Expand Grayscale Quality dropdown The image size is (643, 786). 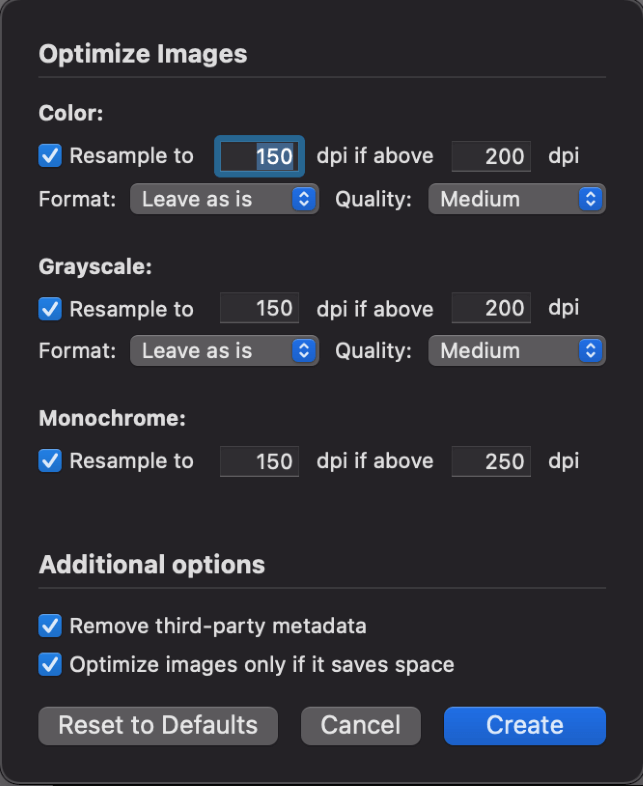coord(516,351)
